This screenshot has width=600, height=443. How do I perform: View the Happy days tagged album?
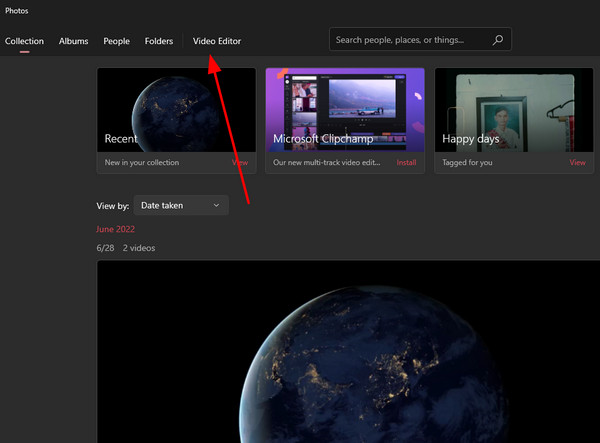click(577, 163)
